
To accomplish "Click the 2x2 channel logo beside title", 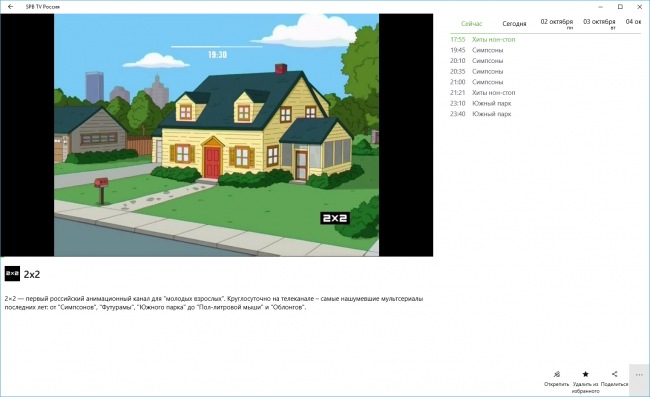I will tap(12, 274).
